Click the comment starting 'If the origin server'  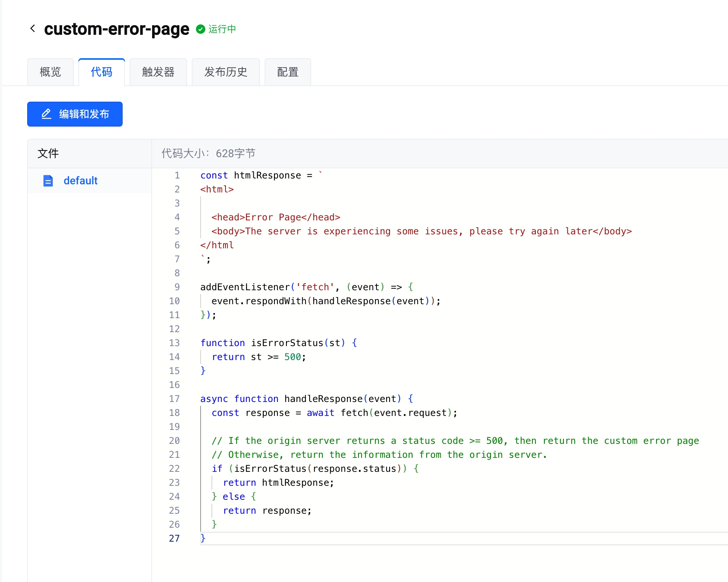(x=455, y=441)
